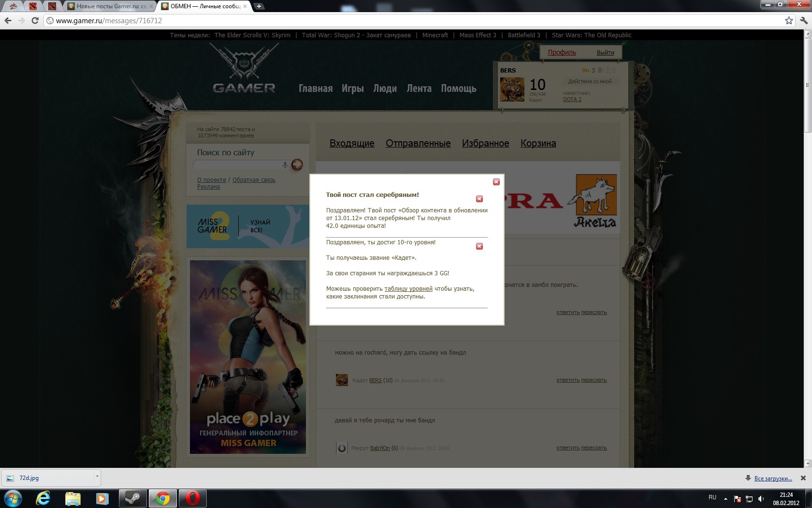The width and height of the screenshot is (812, 508).
Task: Open downloaded file 72d.jpg
Action: pyautogui.click(x=47, y=478)
